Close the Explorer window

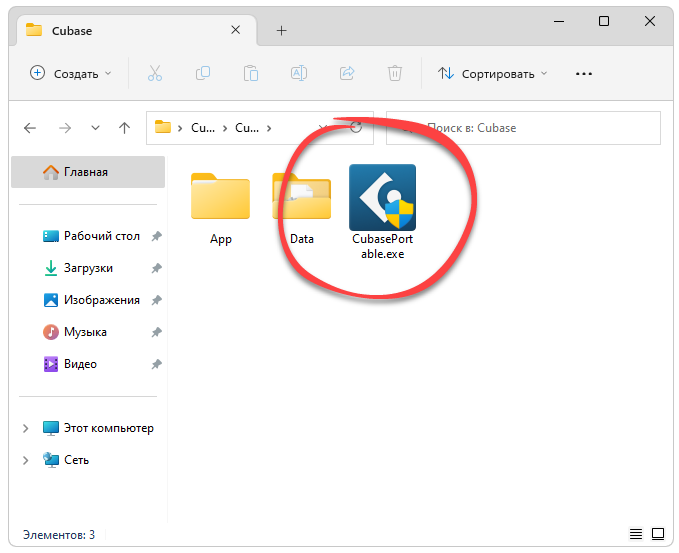tap(650, 21)
